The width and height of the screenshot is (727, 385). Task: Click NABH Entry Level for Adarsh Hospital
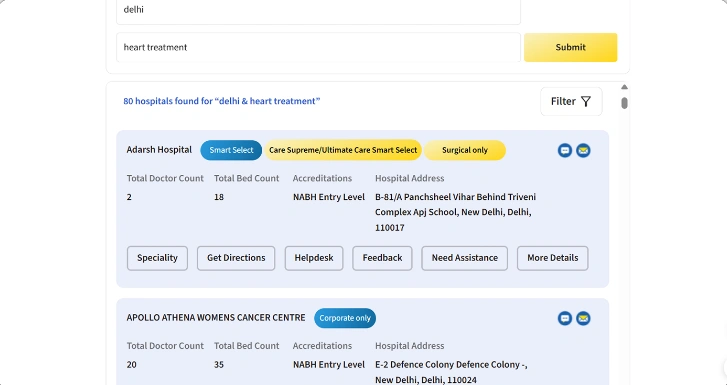click(329, 197)
